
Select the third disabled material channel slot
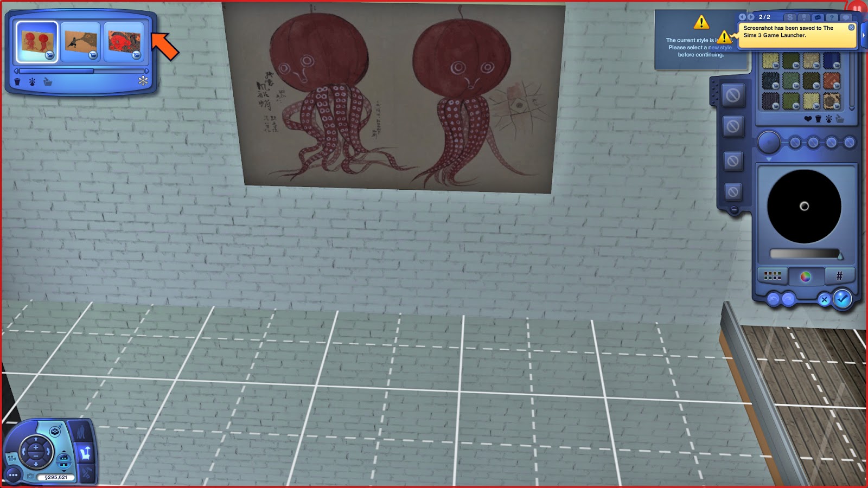tap(733, 160)
